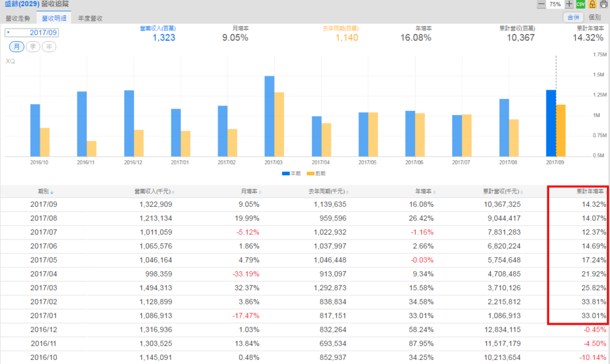The width and height of the screenshot is (610, 364).
Task: Click the blue 2017/08 chart bar
Action: (504, 127)
